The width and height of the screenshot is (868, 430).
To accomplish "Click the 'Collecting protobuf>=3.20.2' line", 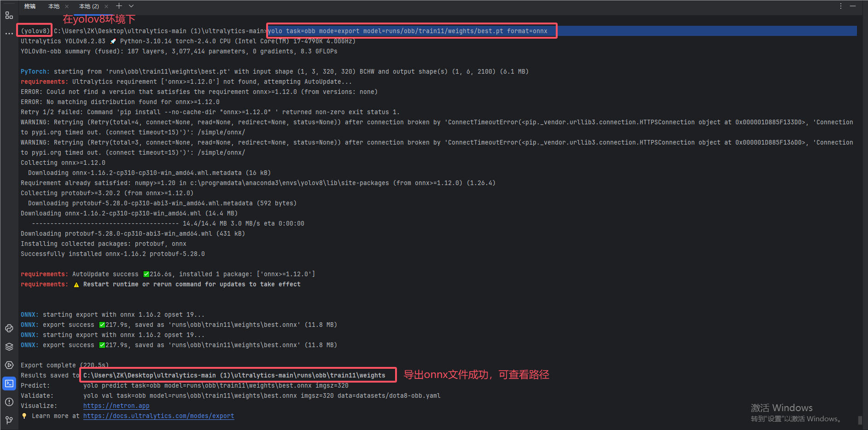I will [x=107, y=193].
